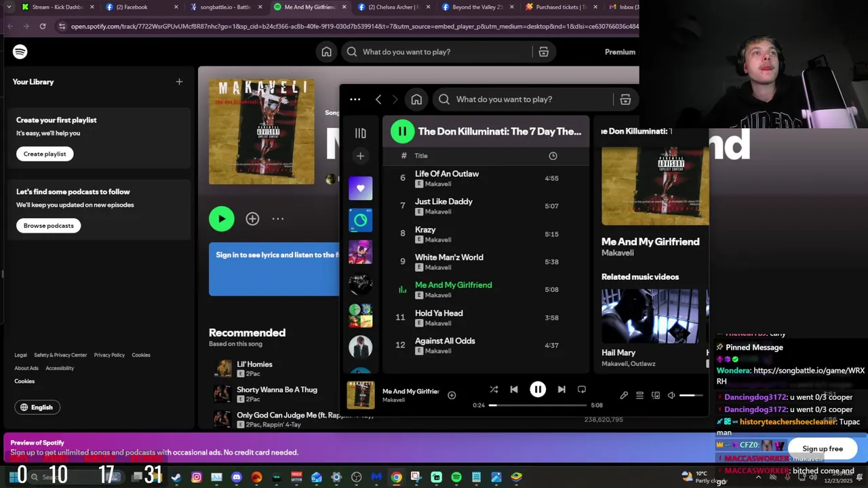Image resolution: width=868 pixels, height=488 pixels.
Task: Skip to the previous track
Action: tap(514, 389)
